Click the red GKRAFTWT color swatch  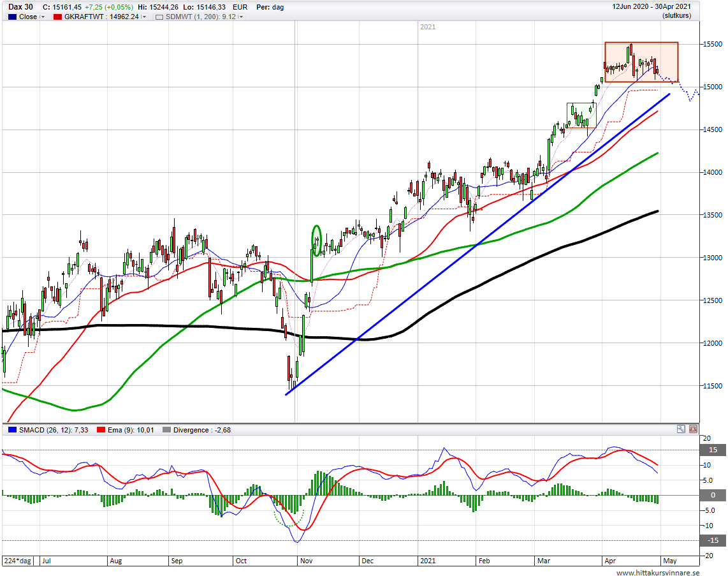click(57, 17)
